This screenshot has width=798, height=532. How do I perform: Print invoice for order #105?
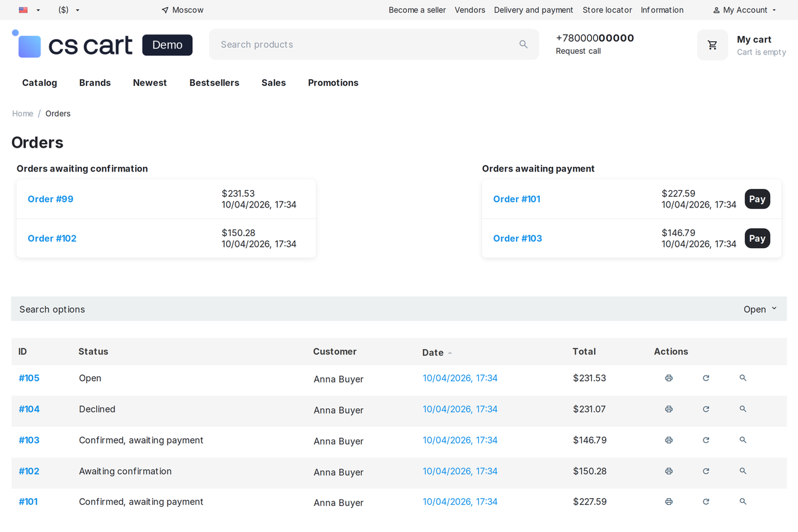coord(668,378)
